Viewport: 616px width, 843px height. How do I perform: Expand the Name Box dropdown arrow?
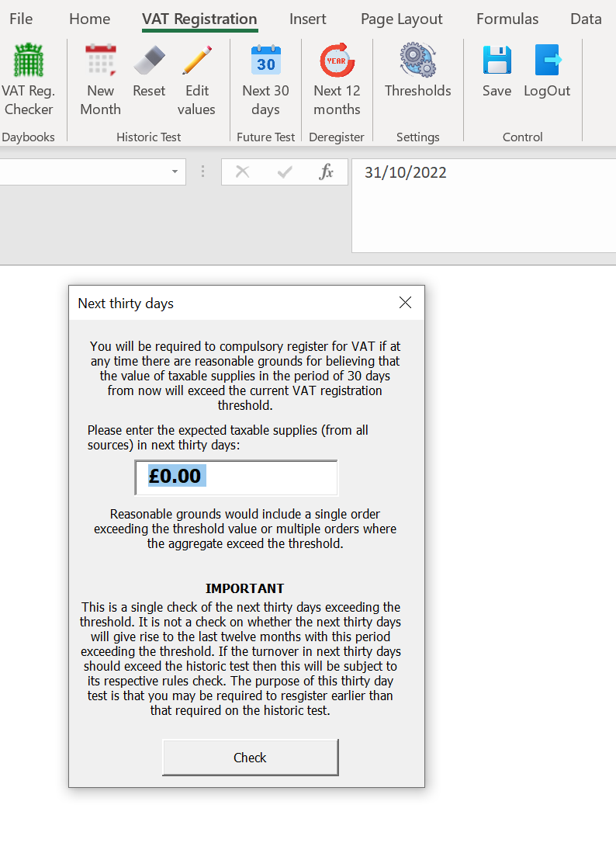[175, 172]
